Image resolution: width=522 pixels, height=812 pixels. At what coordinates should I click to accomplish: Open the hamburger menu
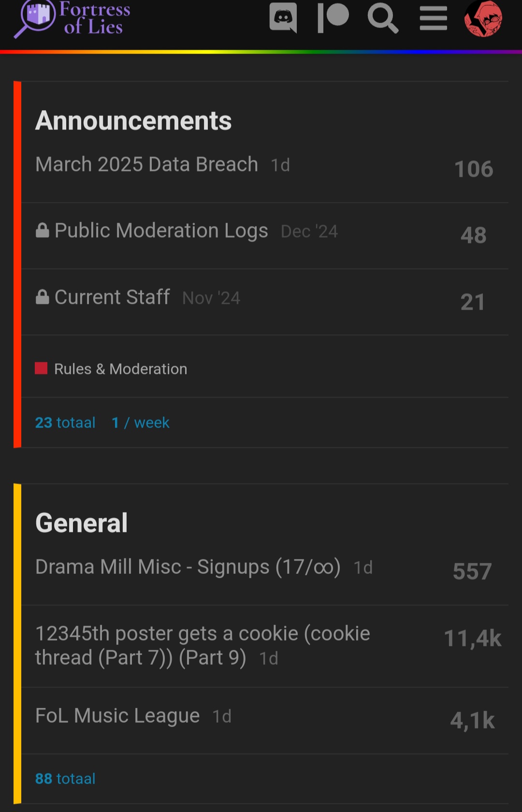tap(433, 18)
